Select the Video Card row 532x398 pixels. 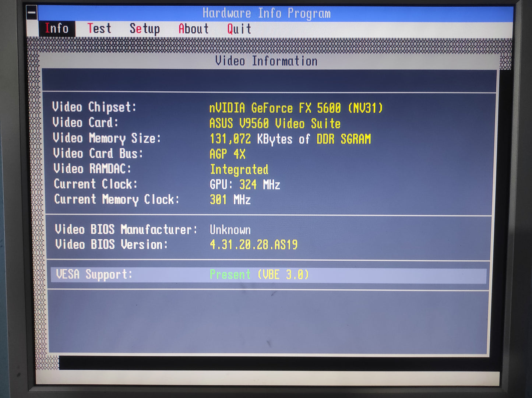[x=197, y=123]
